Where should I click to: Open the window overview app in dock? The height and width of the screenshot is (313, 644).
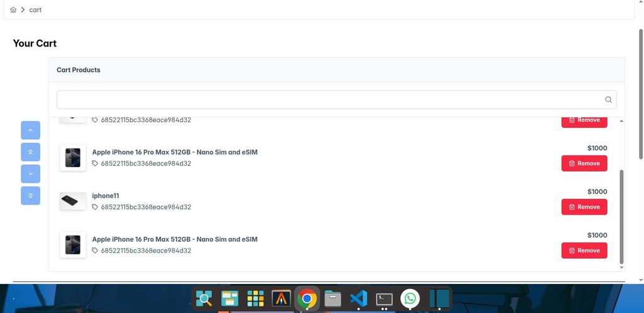pyautogui.click(x=230, y=299)
